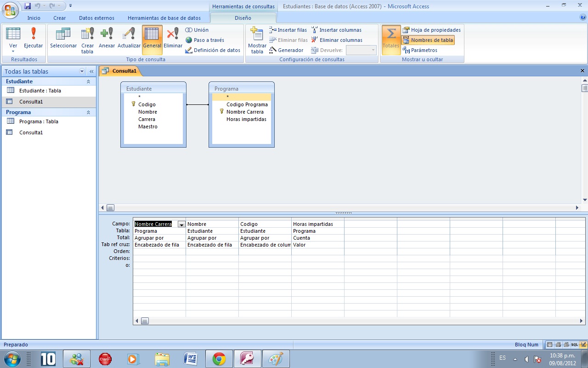Select the Consulta1 document tab
Image resolution: width=588 pixels, height=368 pixels.
pos(121,71)
